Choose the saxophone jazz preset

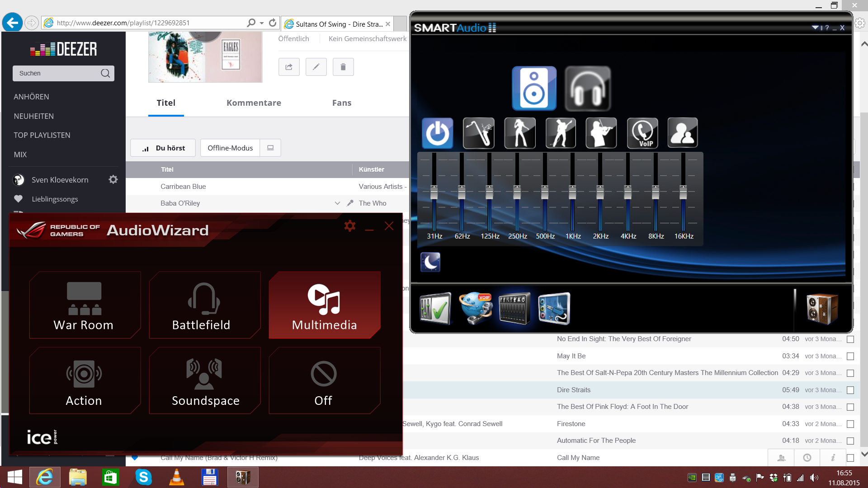[478, 133]
